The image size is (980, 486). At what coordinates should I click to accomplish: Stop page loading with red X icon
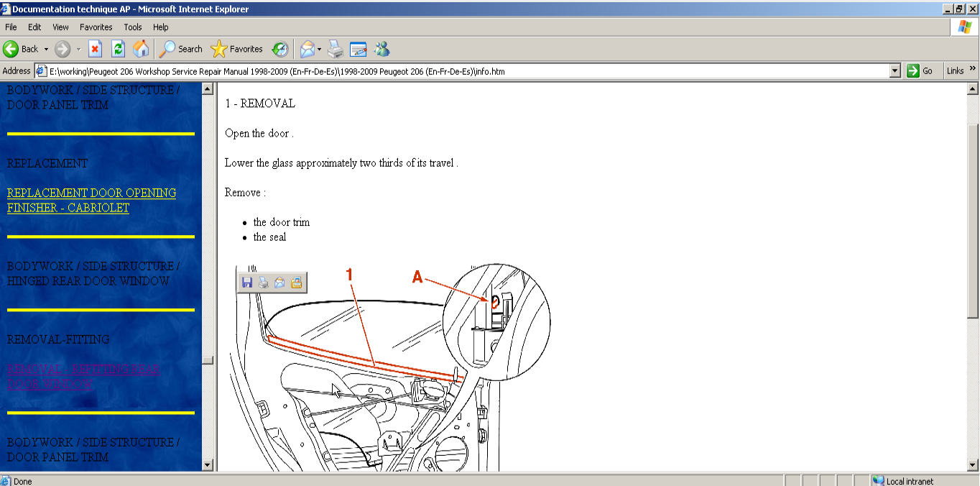coord(96,49)
